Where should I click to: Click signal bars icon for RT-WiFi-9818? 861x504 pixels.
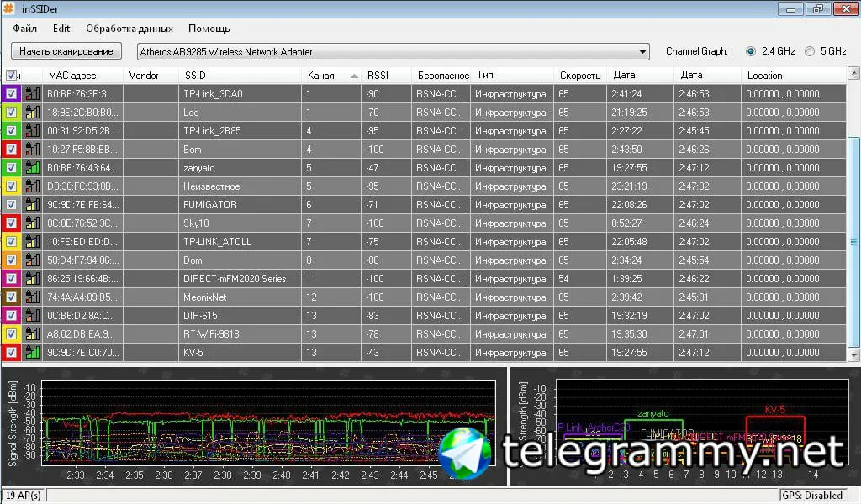(33, 334)
